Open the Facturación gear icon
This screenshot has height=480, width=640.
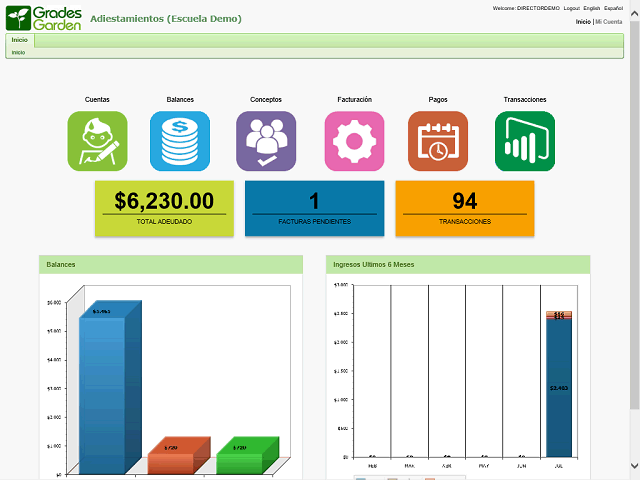pos(354,141)
